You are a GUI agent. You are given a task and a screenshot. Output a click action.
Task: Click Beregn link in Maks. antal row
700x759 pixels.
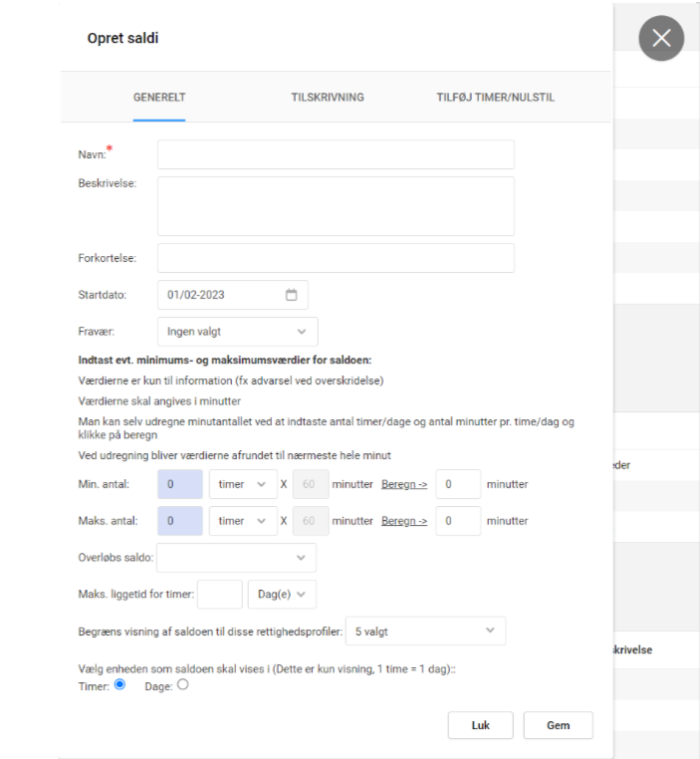point(403,520)
